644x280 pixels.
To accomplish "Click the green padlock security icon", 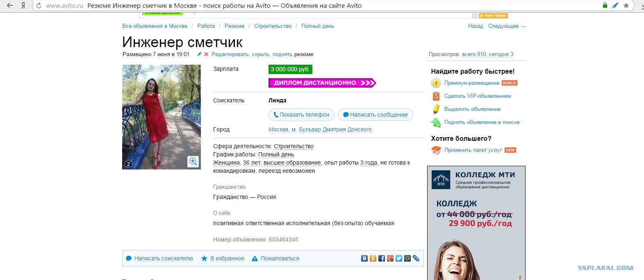I will point(605,5).
